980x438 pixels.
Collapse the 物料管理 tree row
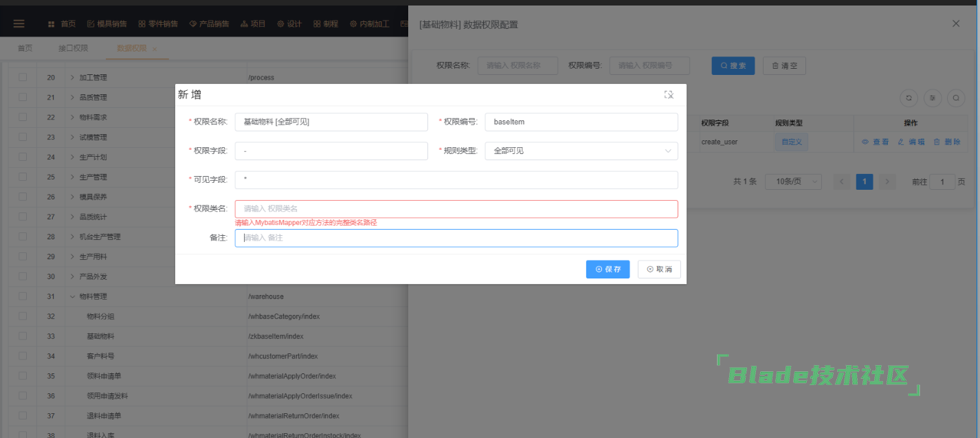click(72, 296)
